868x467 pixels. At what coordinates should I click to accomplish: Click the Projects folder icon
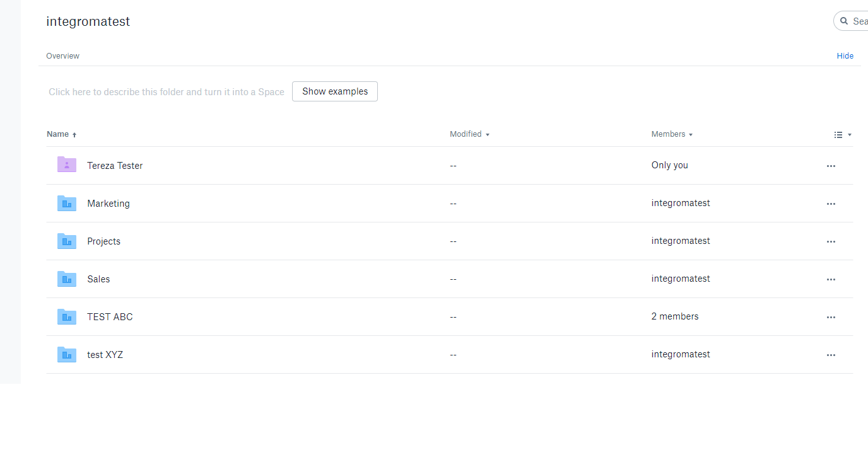66,241
